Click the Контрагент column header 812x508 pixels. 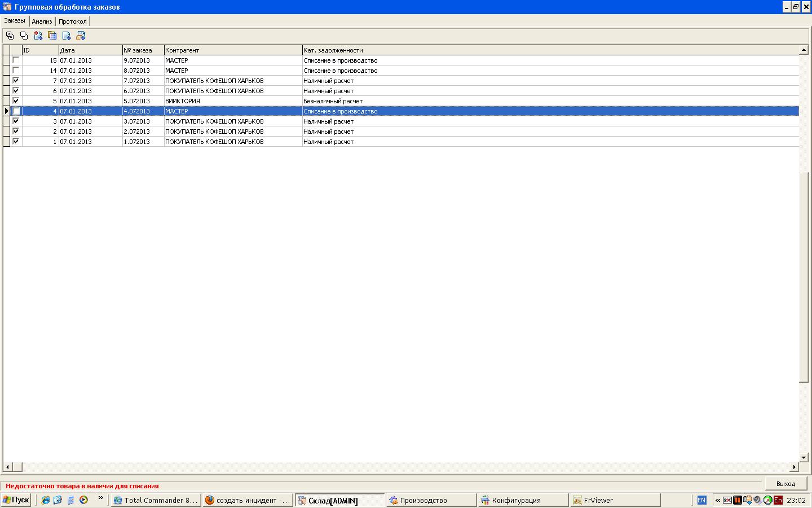(233, 50)
